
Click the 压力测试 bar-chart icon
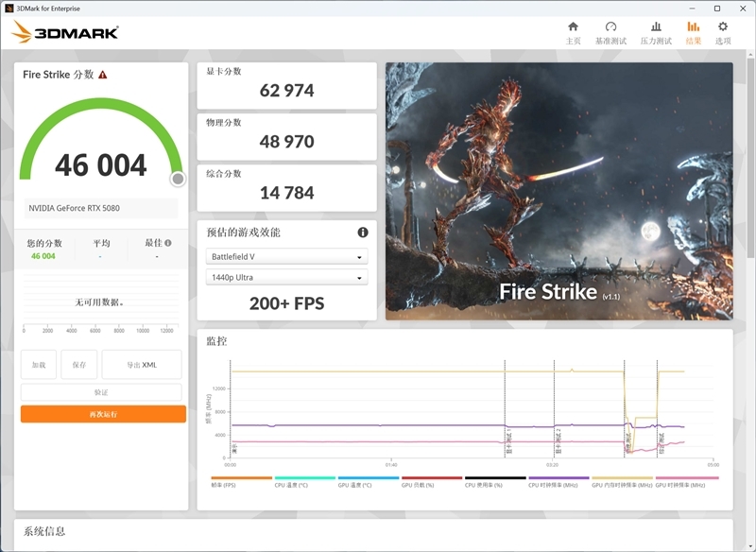pos(654,27)
